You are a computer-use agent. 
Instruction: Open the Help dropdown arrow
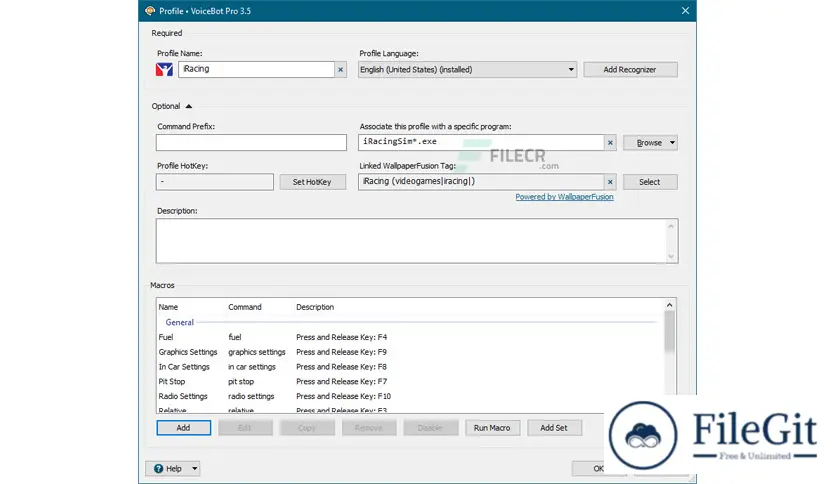[195, 469]
